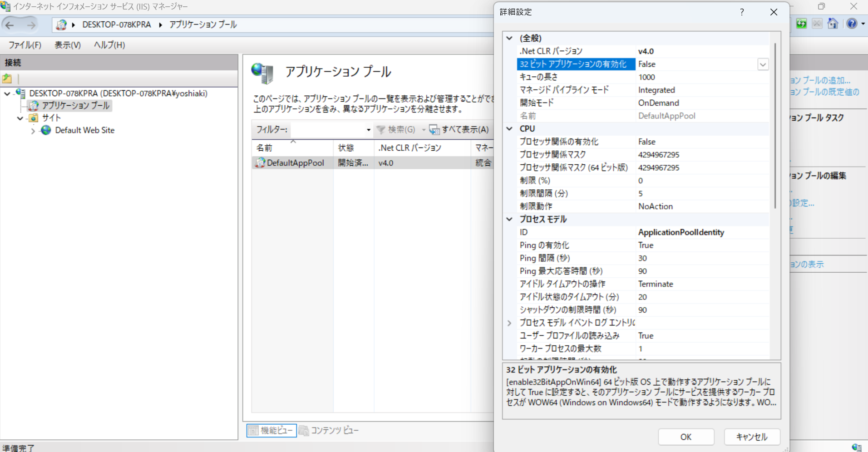
Task: Select the 制限動作 property row
Action: (x=643, y=206)
